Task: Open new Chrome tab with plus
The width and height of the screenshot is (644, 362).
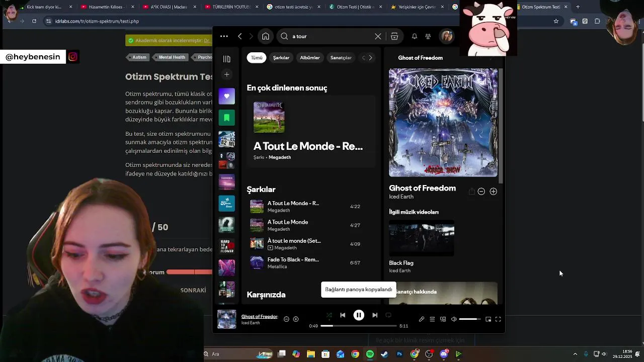Action: coord(578,7)
